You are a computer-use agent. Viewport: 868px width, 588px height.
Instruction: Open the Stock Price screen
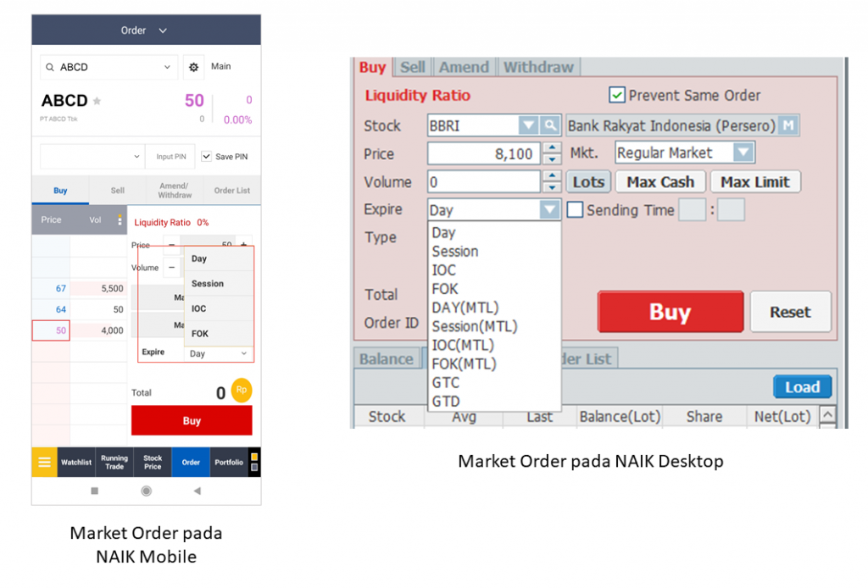(x=152, y=462)
